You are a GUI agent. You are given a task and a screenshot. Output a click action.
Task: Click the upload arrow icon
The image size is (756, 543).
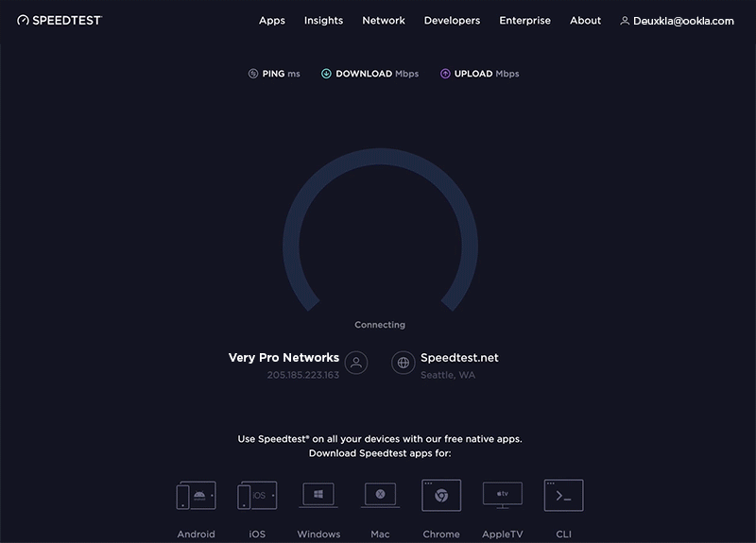[445, 74]
